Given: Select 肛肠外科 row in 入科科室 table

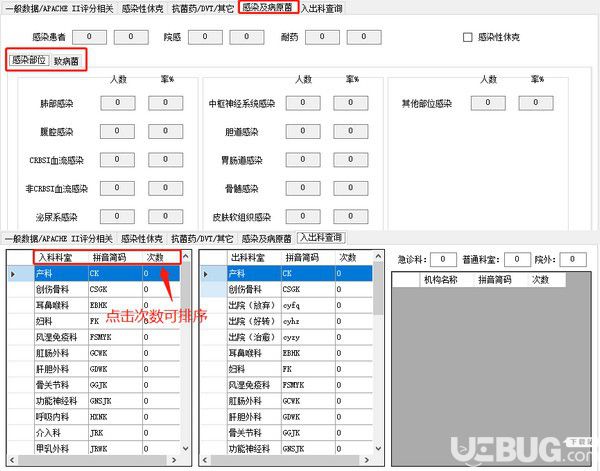Looking at the screenshot, I should 94,353.
